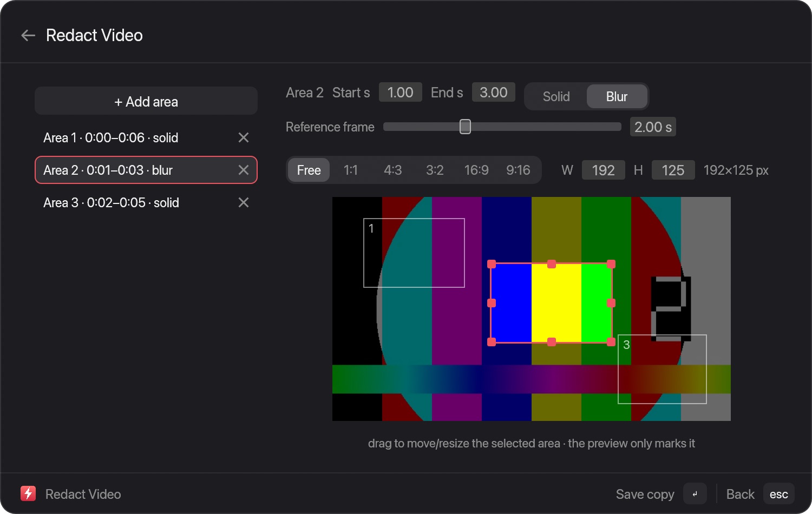Select Area 3 in the area list
Viewport: 812px width, 514px height.
point(146,203)
